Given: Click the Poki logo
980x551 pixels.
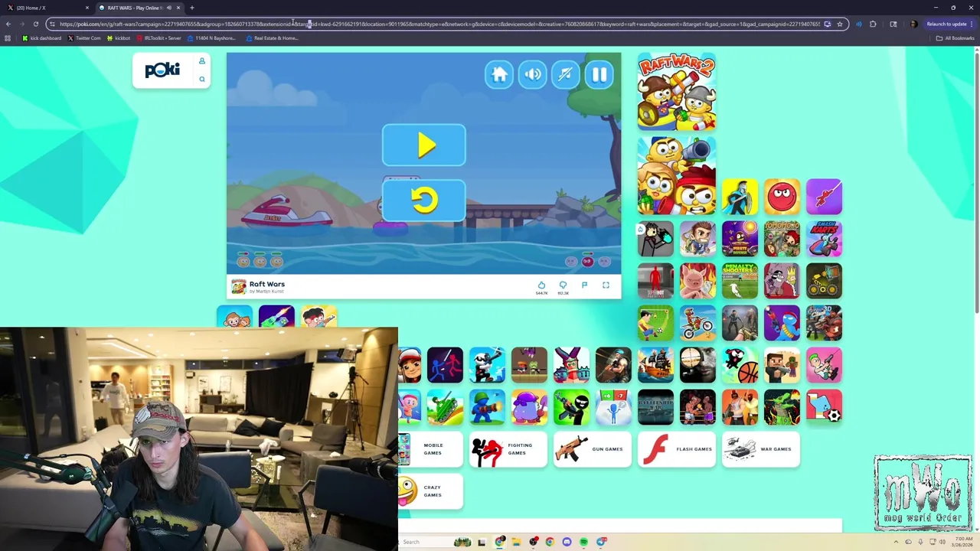Looking at the screenshot, I should coord(162,70).
